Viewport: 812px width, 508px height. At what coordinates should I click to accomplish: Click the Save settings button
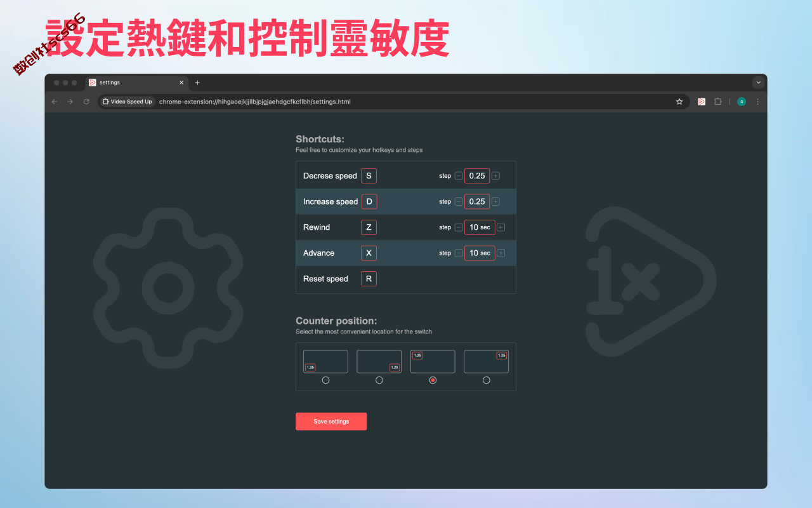click(x=331, y=422)
